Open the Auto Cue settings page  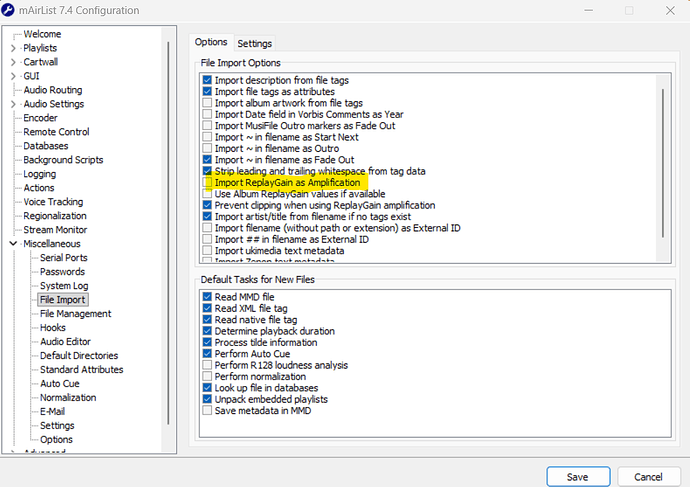click(62, 384)
